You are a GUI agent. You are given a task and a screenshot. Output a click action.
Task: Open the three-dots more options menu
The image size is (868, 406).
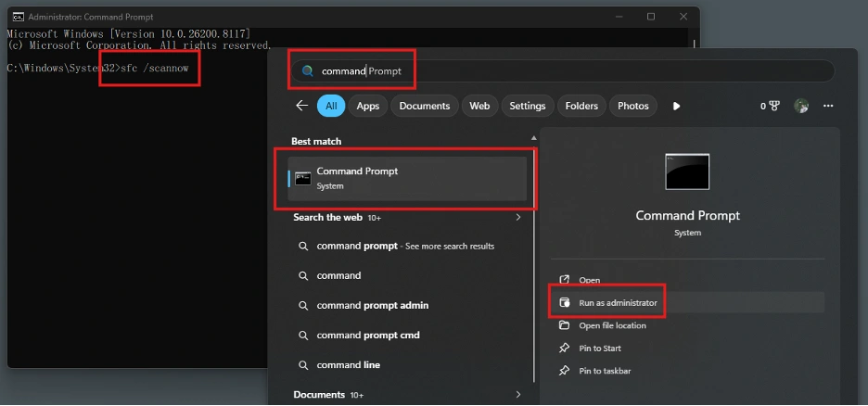(x=828, y=106)
